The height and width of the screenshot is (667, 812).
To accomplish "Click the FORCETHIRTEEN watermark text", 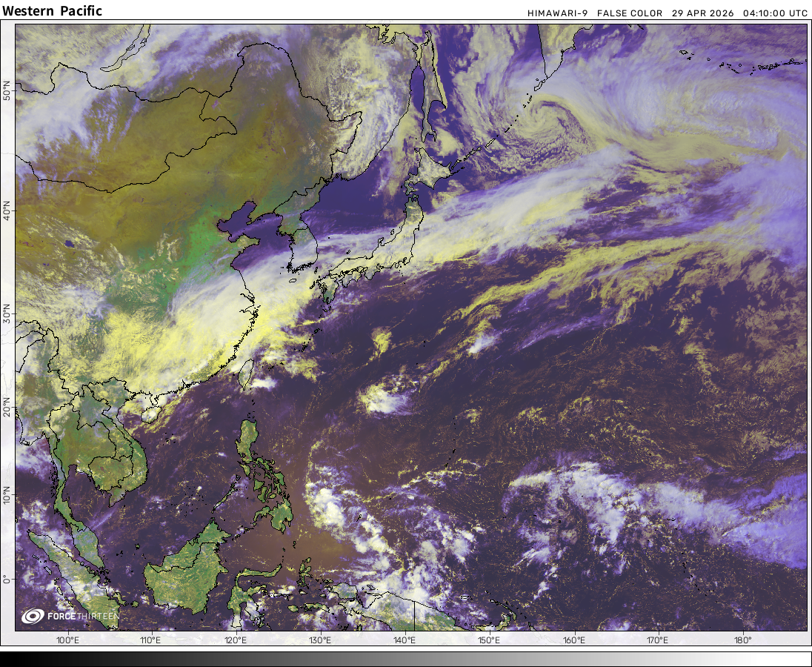I will coord(83,617).
